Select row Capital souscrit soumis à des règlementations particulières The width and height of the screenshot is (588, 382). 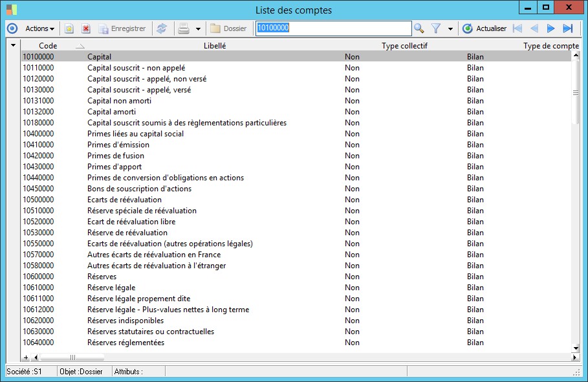(x=296, y=123)
